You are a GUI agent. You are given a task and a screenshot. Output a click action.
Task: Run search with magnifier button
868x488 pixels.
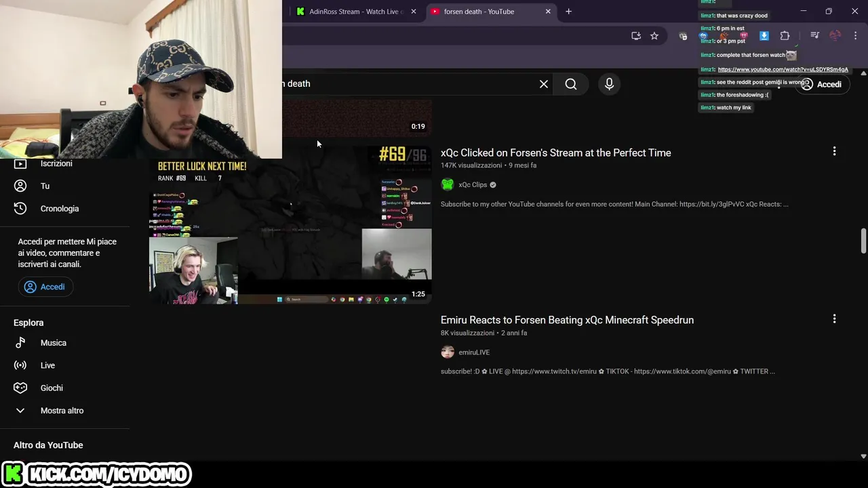coord(571,84)
